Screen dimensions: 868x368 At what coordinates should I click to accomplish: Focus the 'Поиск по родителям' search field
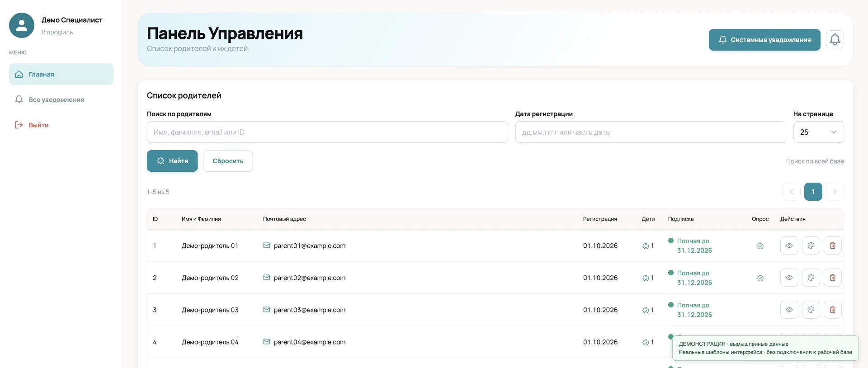click(327, 132)
